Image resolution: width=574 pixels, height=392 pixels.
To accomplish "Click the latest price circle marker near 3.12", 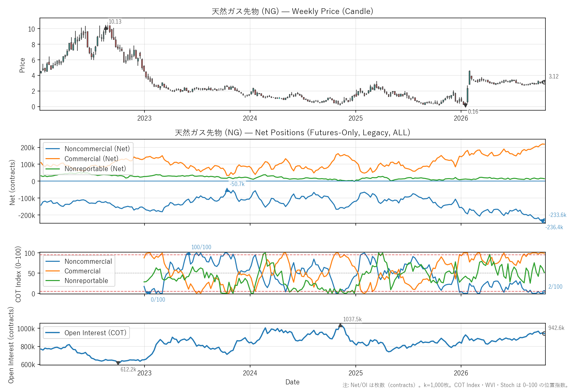I will (544, 82).
